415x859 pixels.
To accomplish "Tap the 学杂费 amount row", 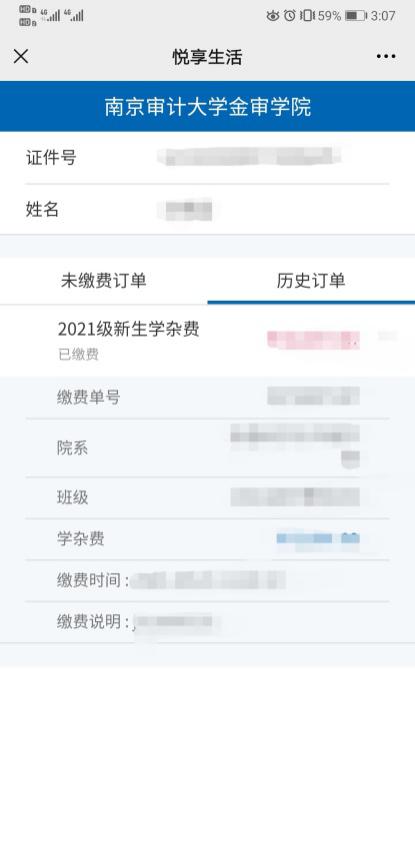I will pyautogui.click(x=208, y=539).
